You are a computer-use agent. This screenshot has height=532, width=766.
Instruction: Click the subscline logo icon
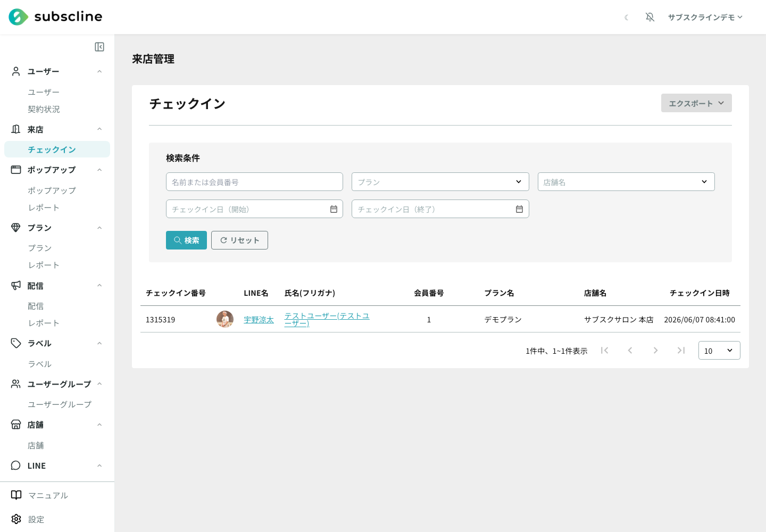tap(19, 17)
